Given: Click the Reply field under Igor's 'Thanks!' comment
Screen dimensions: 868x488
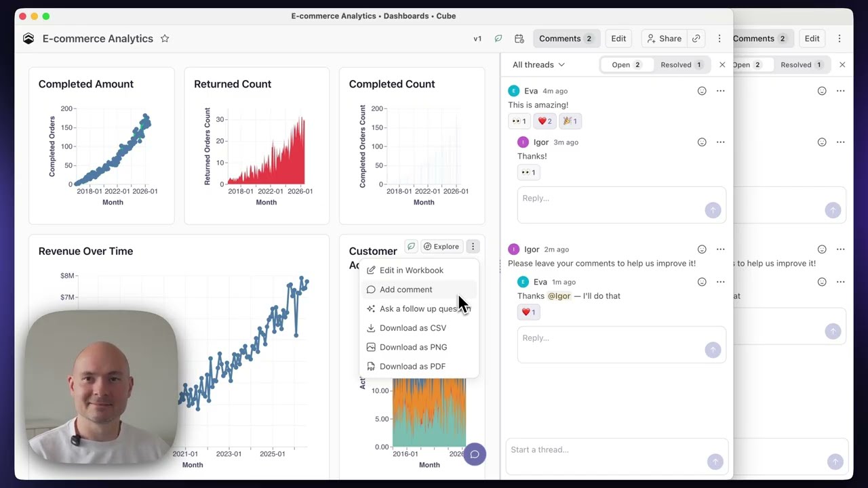Looking at the screenshot, I should click(621, 204).
